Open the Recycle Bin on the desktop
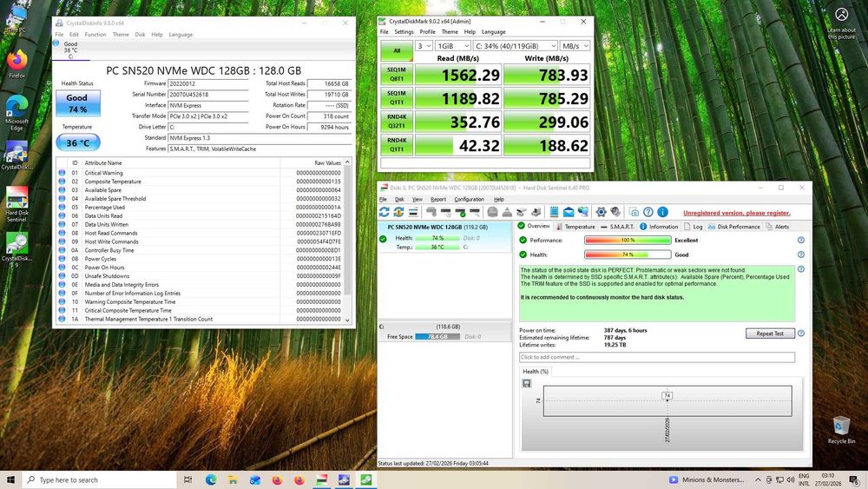 [841, 430]
